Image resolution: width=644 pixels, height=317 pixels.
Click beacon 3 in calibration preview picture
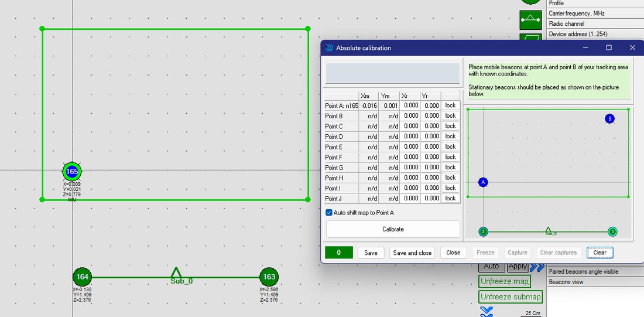(x=612, y=231)
